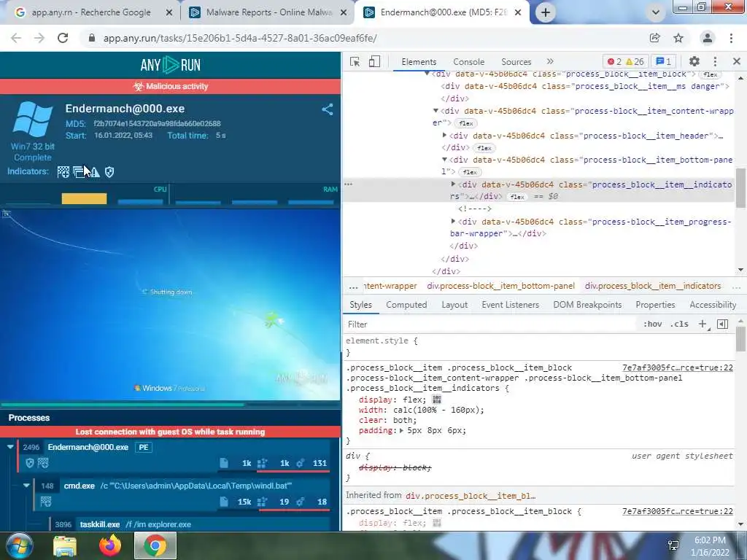Click the Windows 7 shutting down screenshot
This screenshot has height=560, width=747.
pos(170,304)
